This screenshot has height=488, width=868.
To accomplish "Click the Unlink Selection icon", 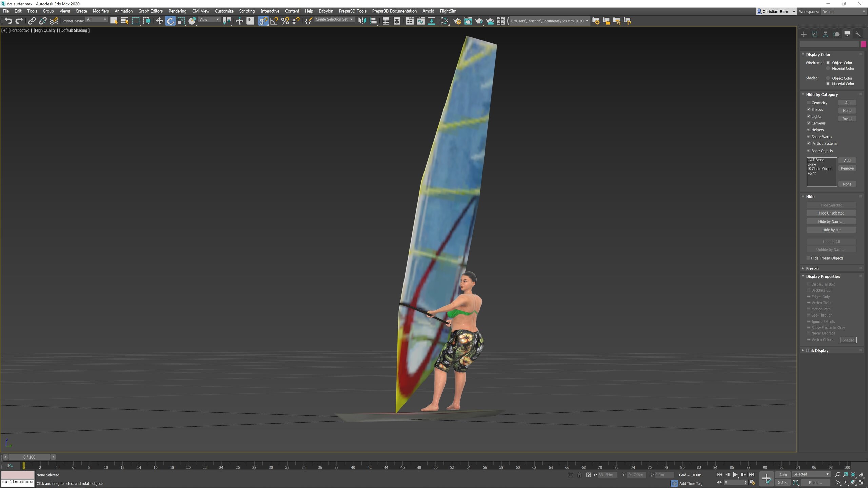I will pyautogui.click(x=43, y=21).
